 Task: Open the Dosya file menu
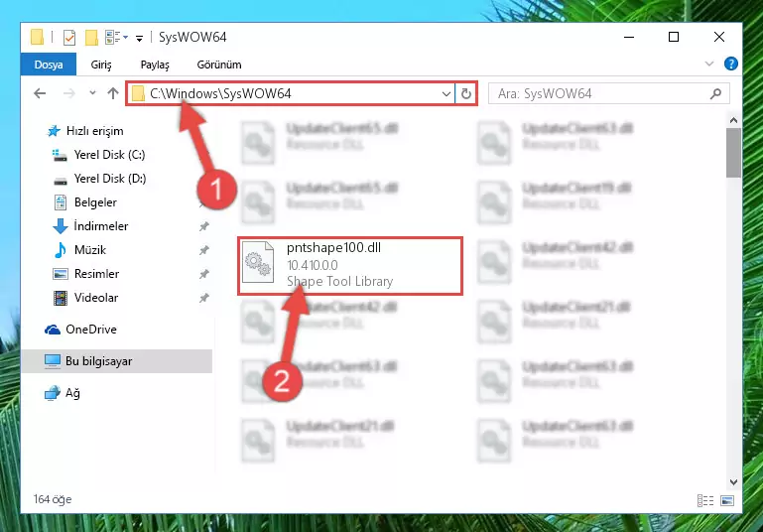[x=49, y=65]
